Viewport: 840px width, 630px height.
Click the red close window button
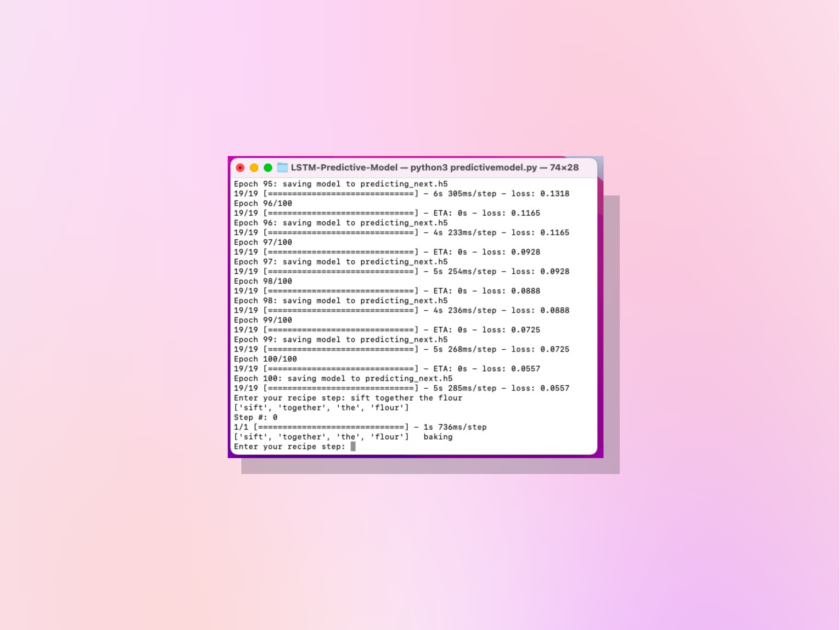coord(240,167)
